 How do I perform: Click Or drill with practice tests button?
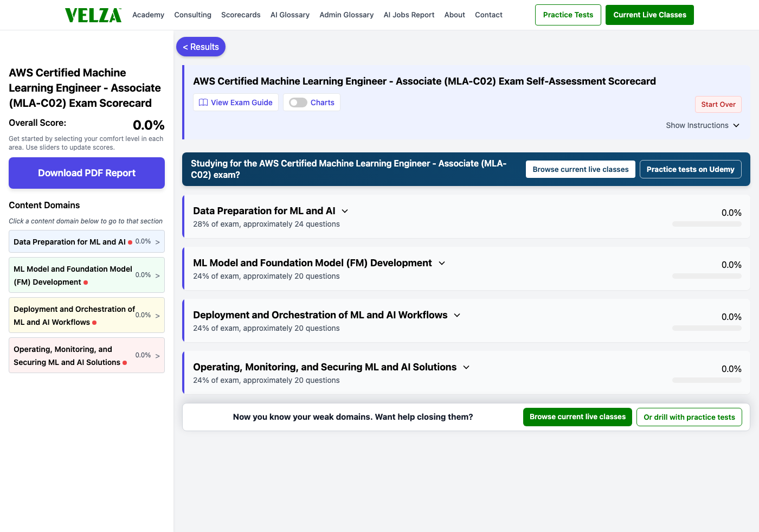pos(689,417)
